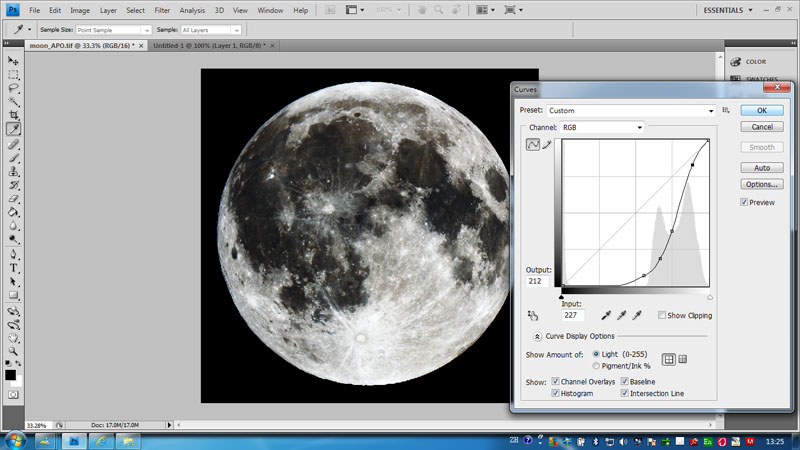Open the Preset dropdown in Curves
The height and width of the screenshot is (450, 800).
631,111
